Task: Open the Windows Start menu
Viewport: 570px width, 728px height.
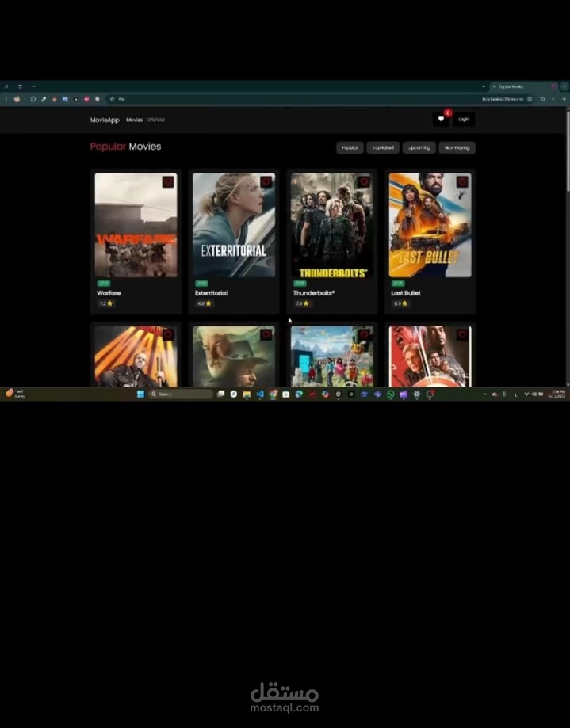Action: pyautogui.click(x=141, y=394)
